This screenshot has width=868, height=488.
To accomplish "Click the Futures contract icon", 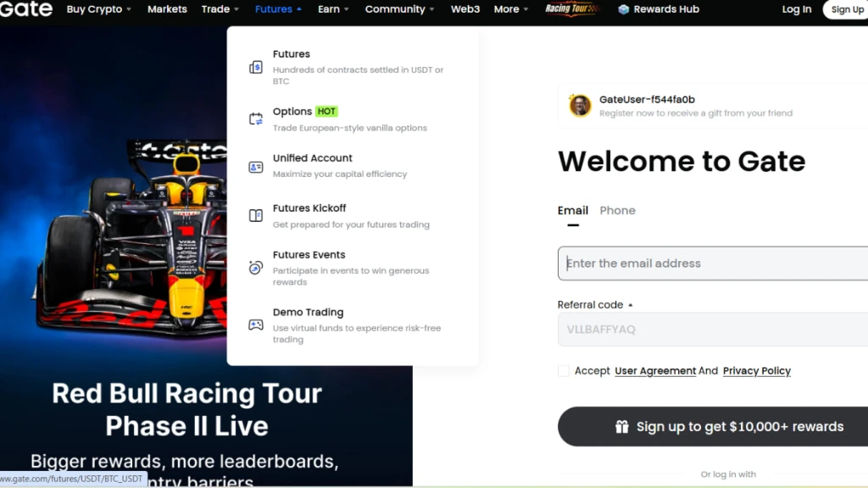I will pyautogui.click(x=256, y=68).
